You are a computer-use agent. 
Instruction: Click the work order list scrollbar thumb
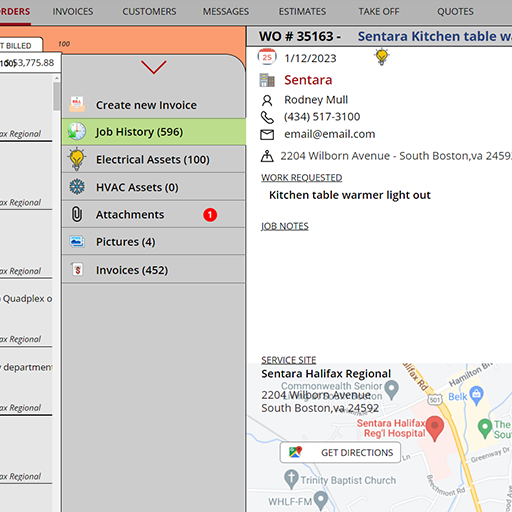(x=56, y=96)
